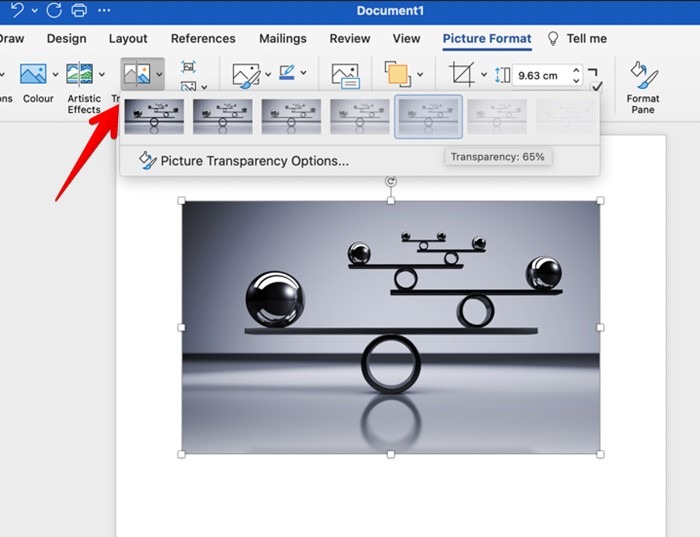Viewport: 700px width, 537px height.
Task: Click the picture's top-right resize handle
Action: [600, 201]
